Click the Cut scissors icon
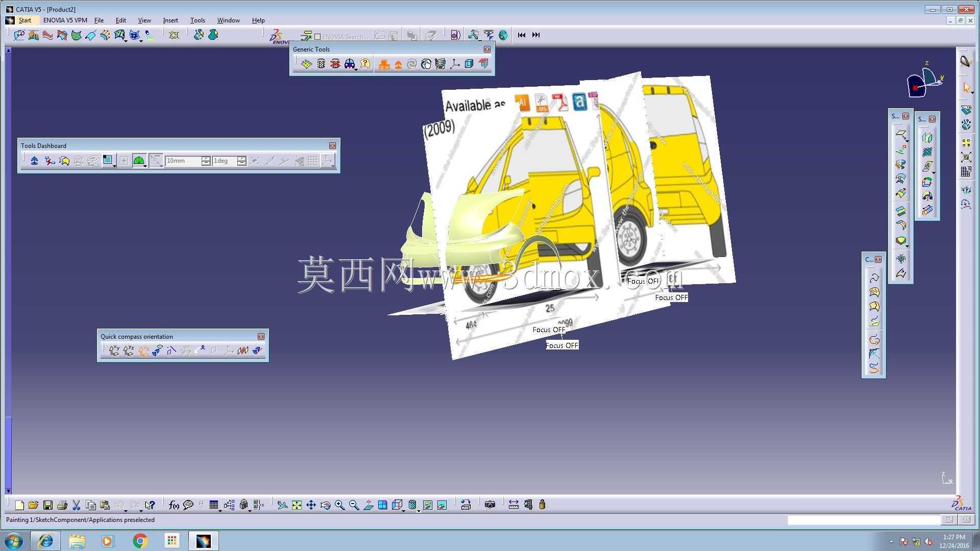Screen dimensions: 980x551 click(x=77, y=505)
